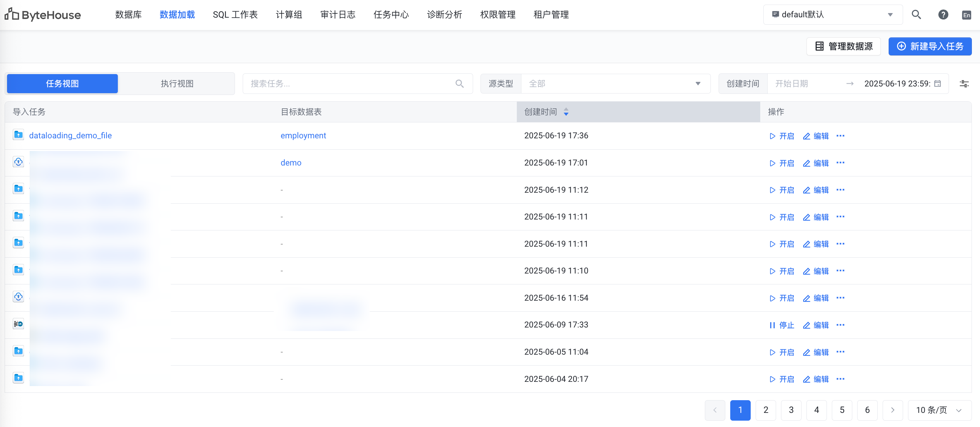The width and height of the screenshot is (980, 427).
Task: Click the search magnifier icon in header
Action: tap(916, 14)
